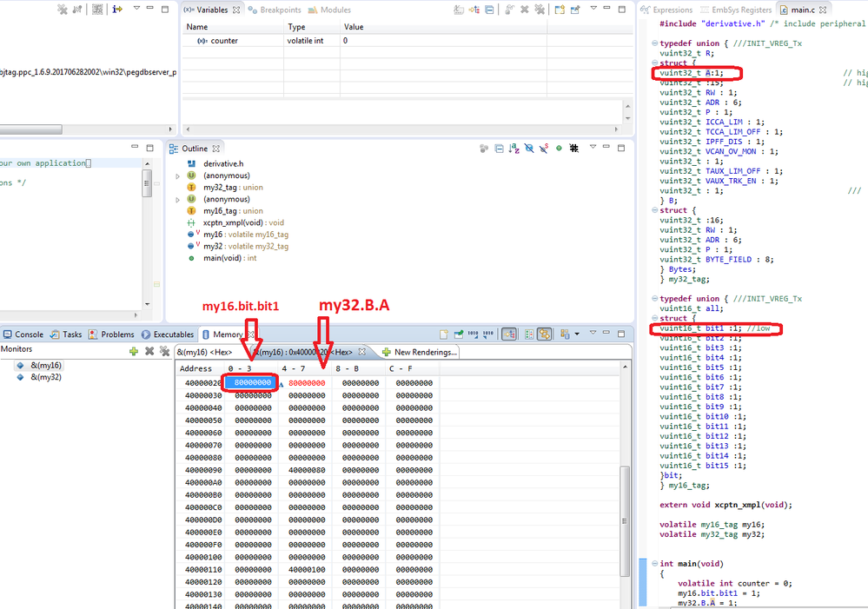Pin Memory Monitor icon in Memory toolbar
868x609 pixels.
click(459, 334)
